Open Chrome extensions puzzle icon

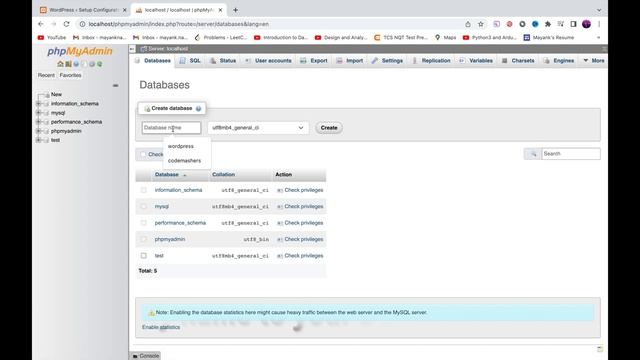pyautogui.click(x=548, y=24)
